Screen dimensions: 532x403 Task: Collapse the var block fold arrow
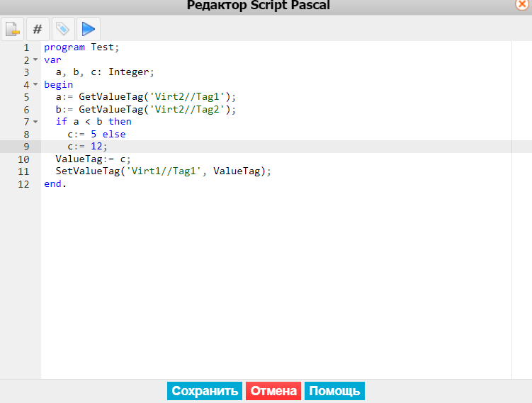(x=35, y=59)
